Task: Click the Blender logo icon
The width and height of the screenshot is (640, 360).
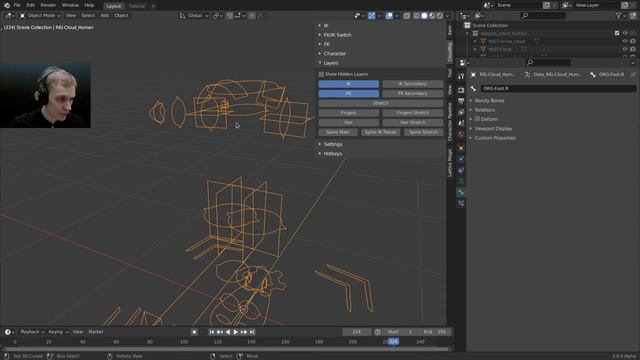Action: pos(7,5)
